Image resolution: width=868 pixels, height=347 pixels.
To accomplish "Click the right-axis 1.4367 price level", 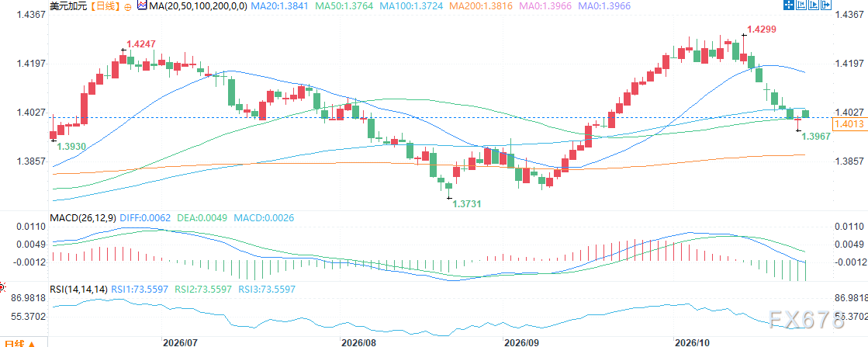I will click(848, 15).
